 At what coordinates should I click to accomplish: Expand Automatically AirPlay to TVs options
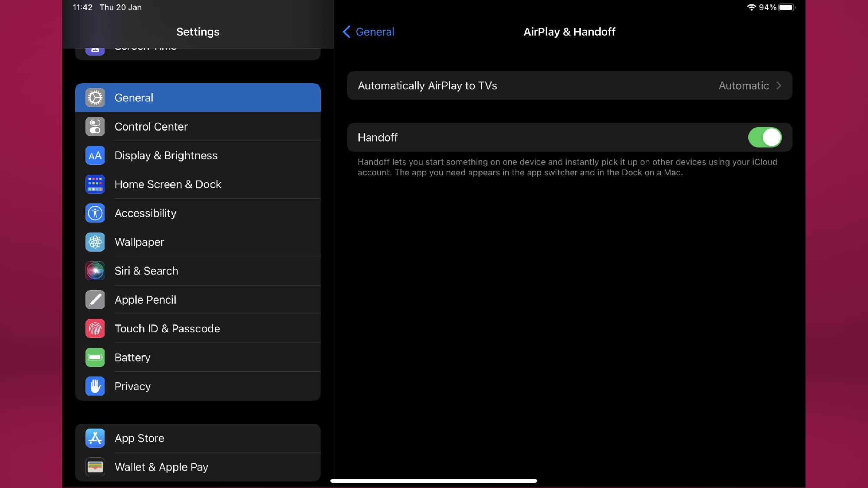click(569, 85)
